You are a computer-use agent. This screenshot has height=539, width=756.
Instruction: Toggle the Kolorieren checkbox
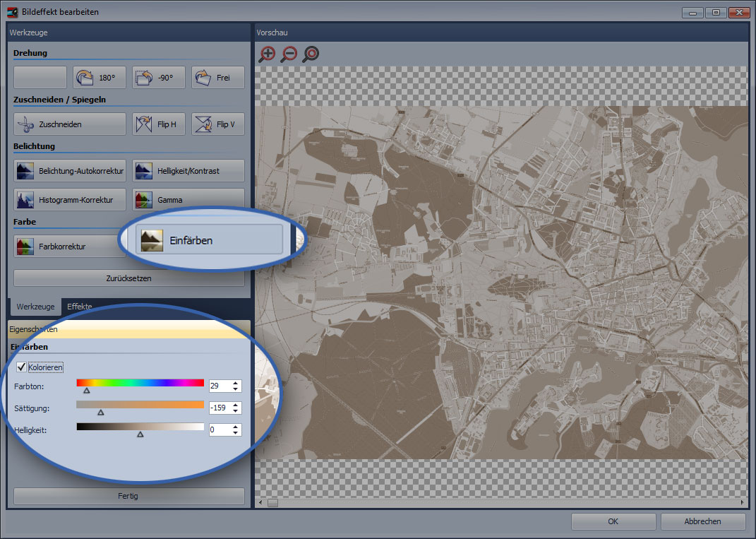20,367
